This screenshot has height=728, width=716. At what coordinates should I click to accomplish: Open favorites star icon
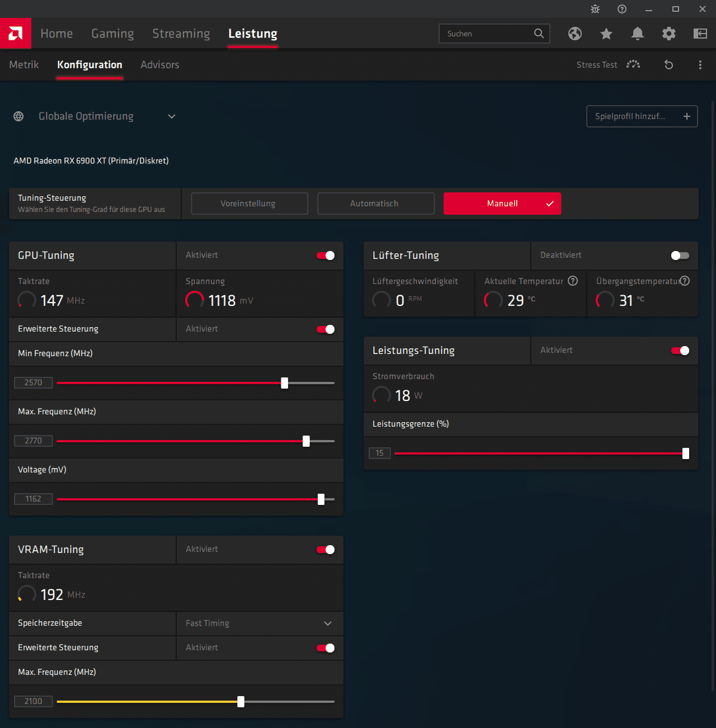[606, 34]
